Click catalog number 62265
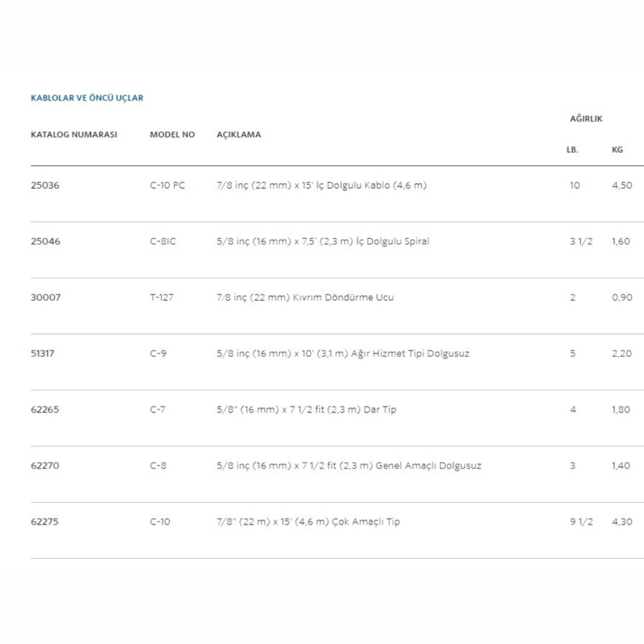 pyautogui.click(x=45, y=409)
